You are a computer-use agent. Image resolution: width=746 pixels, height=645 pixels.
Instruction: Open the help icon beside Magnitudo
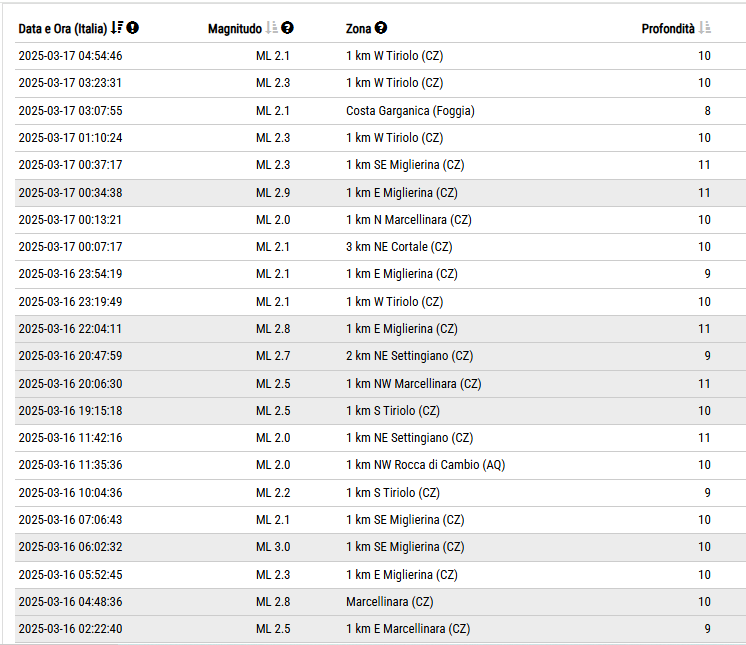click(x=287, y=28)
